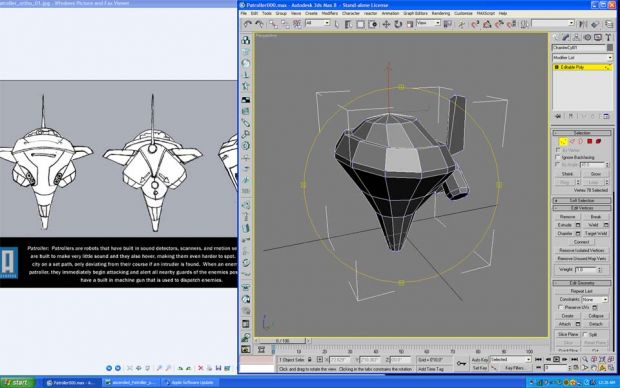The width and height of the screenshot is (620, 388).
Task: Collapse the Edit Geometry rollout header
Action: pos(582,283)
